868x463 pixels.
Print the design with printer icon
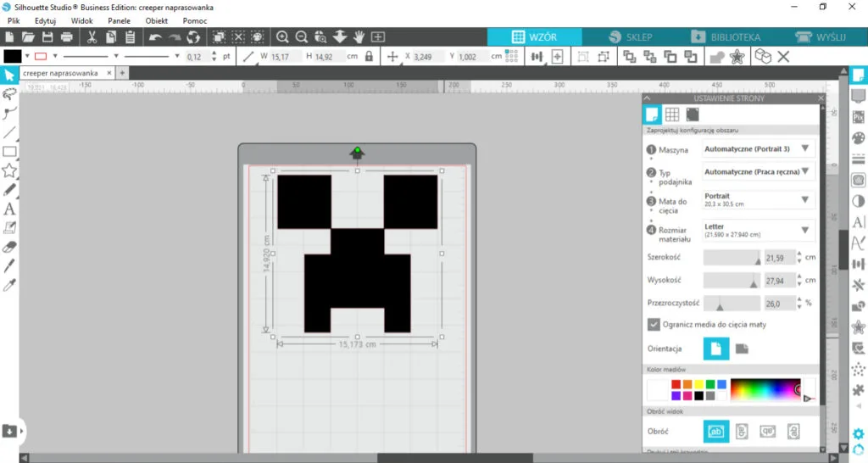pyautogui.click(x=67, y=37)
